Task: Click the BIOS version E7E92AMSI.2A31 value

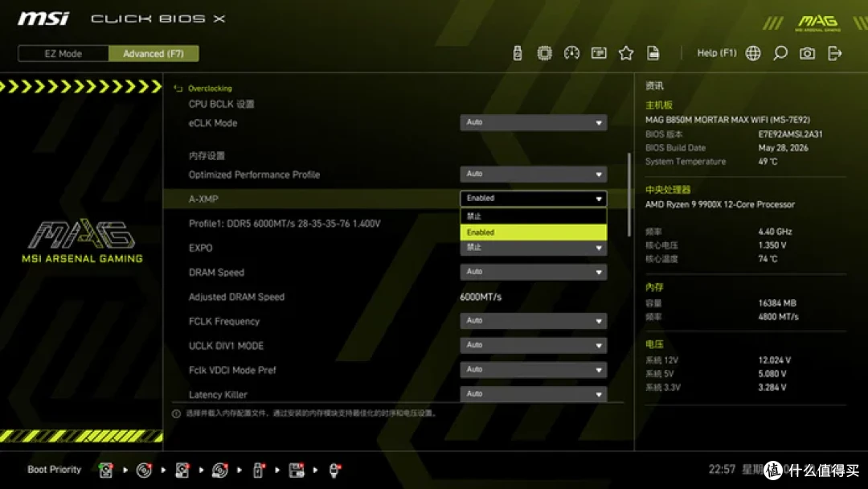Action: 790,134
